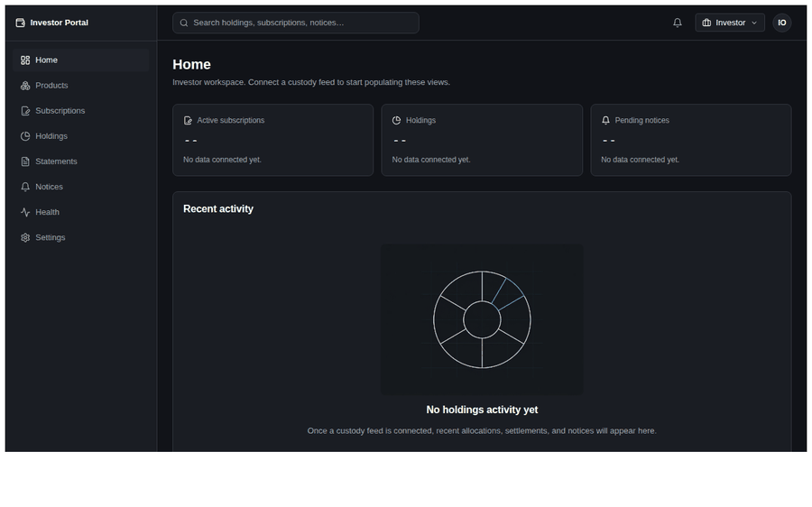Click the "Recent activity" heading

tap(218, 209)
